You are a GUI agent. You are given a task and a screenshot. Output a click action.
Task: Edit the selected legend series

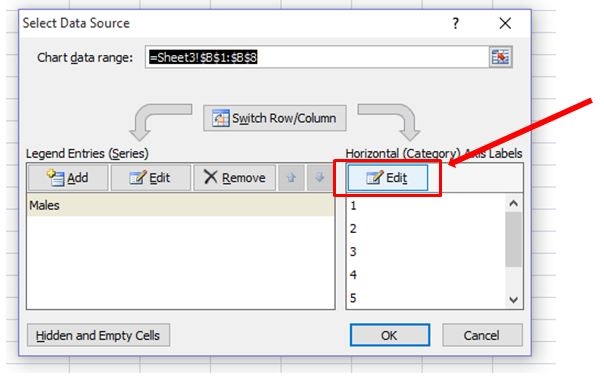pos(151,178)
